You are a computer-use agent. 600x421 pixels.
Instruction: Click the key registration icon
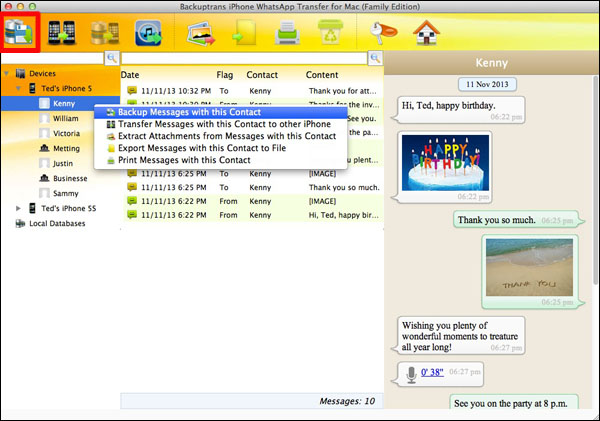[x=383, y=32]
